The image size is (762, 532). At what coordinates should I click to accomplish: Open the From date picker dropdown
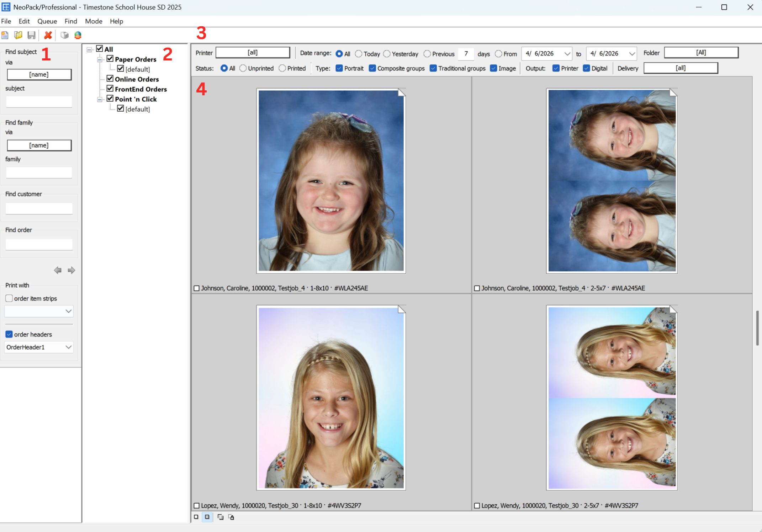coord(567,54)
